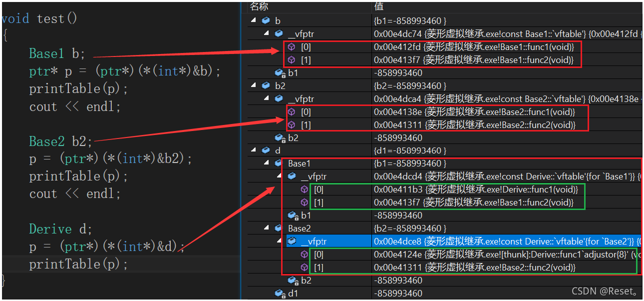644x301 pixels.
Task: Click code line 'p = (ptr*)(*(int*)&b2);'
Action: (110, 159)
